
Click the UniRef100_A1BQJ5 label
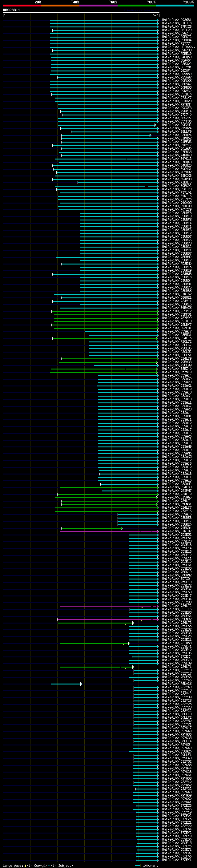(177, 183)
